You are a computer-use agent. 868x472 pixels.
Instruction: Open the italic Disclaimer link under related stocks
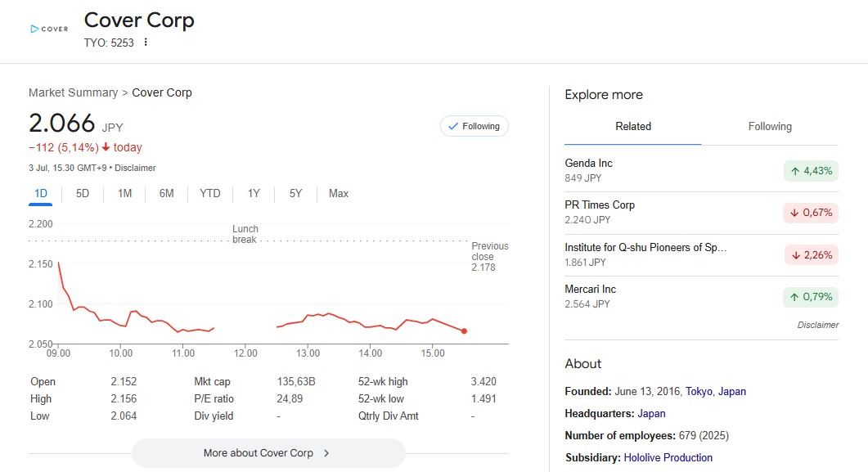click(817, 325)
